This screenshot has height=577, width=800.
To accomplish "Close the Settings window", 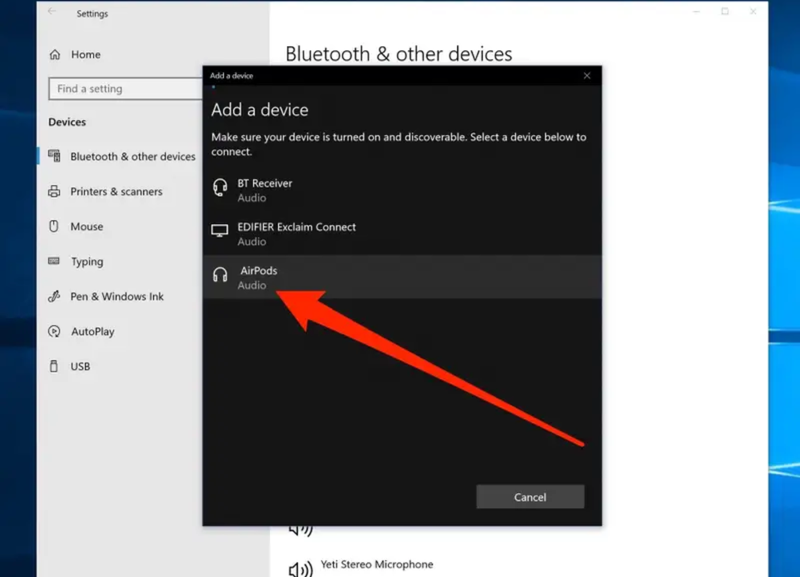I will [x=753, y=11].
